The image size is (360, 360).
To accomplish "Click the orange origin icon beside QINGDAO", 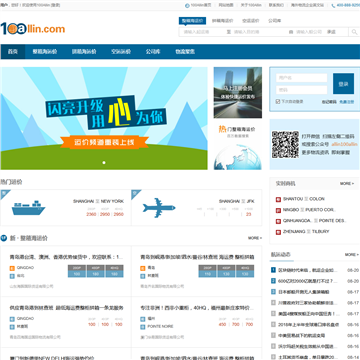I will (x=12, y=268).
